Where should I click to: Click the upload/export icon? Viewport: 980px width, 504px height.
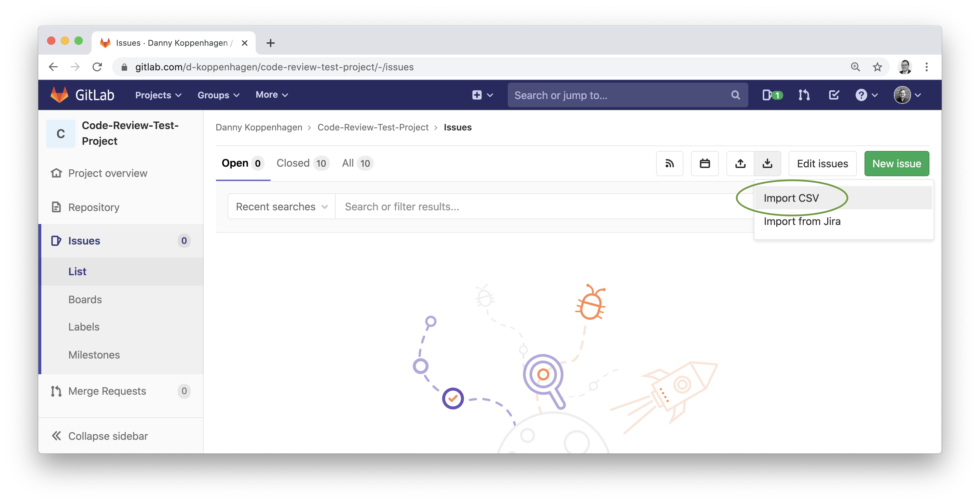point(740,163)
